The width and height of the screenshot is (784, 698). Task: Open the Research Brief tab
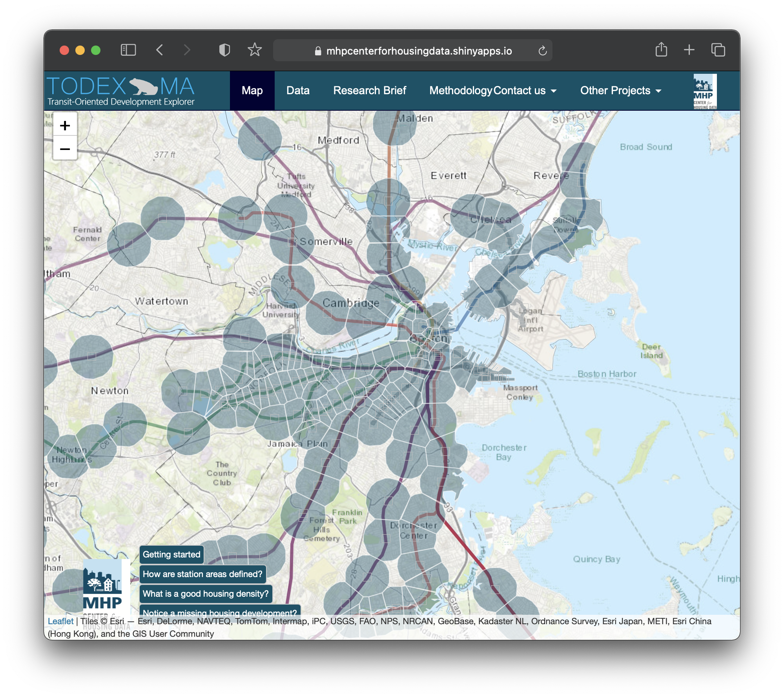click(x=370, y=91)
